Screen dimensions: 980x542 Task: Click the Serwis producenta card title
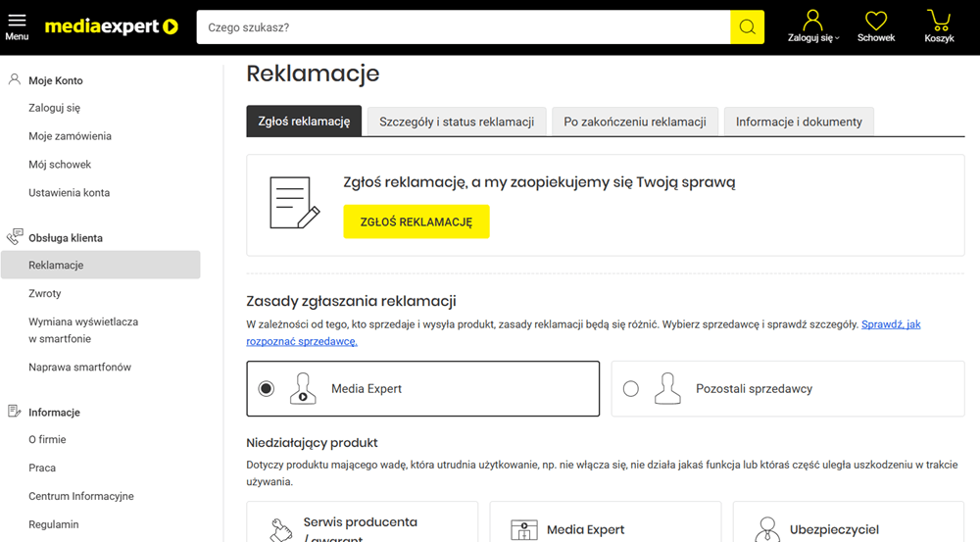(361, 529)
